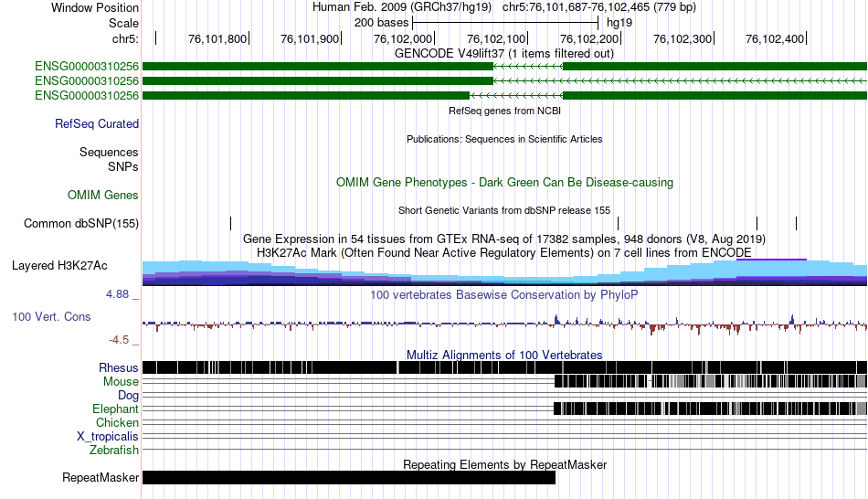Click the PhyloP conservation signal graph
This screenshot has height=499, width=868.
coord(505,324)
